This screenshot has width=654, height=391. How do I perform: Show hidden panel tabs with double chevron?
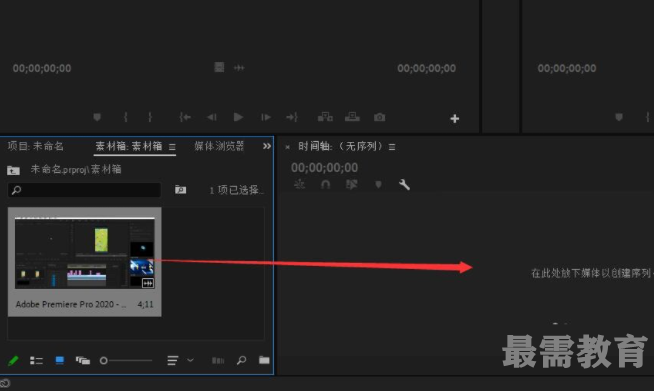pyautogui.click(x=267, y=146)
